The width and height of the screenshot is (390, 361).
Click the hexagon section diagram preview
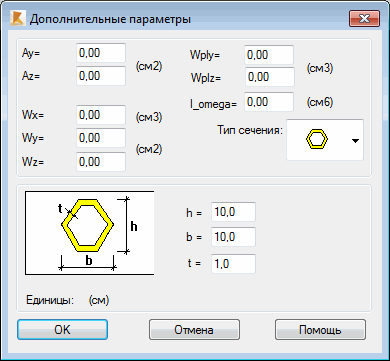[x=90, y=233]
